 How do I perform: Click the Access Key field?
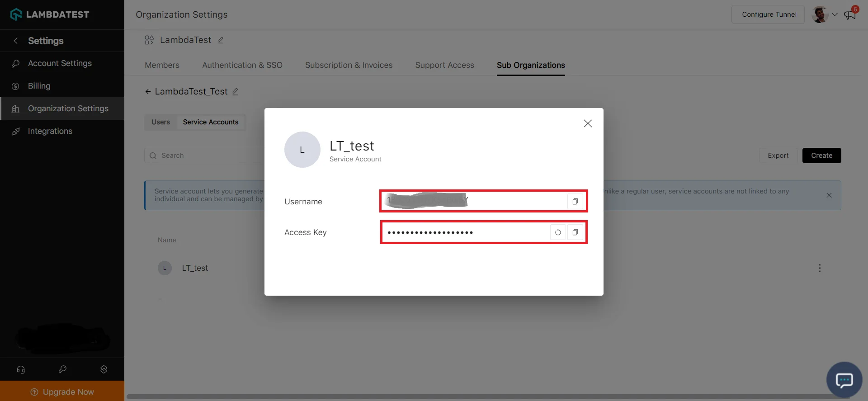466,232
